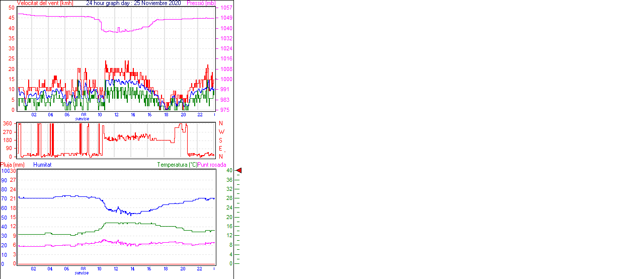Viewport: 644px width, 279px height.
Task: Click the 'Pluja (mm)' label
Action: [x=13, y=165]
